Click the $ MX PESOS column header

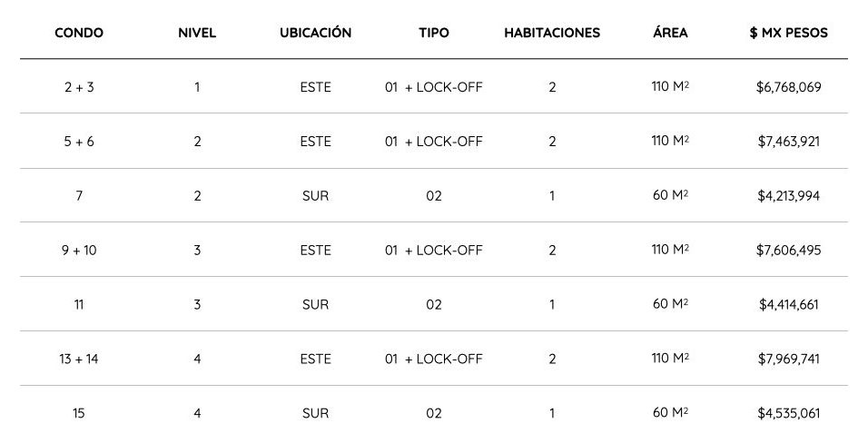point(788,33)
